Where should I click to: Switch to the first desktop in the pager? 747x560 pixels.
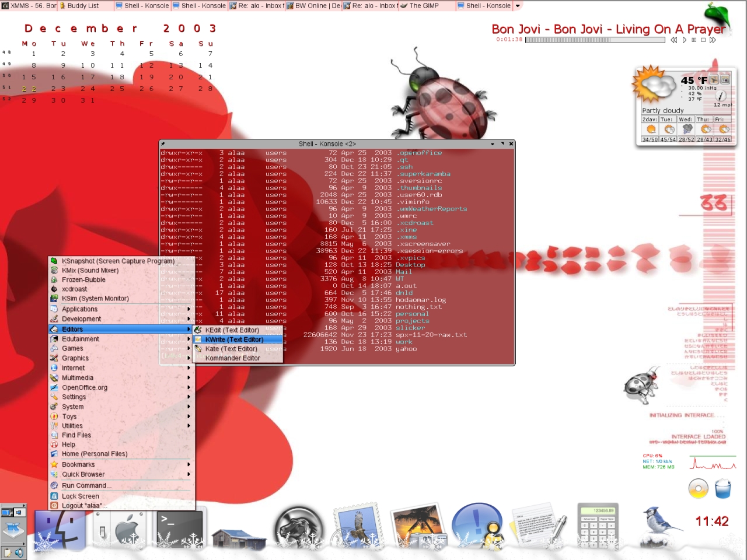click(6, 512)
